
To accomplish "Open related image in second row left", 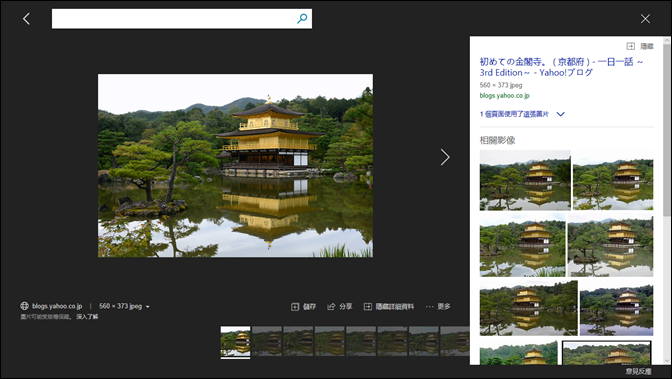I will [522, 245].
